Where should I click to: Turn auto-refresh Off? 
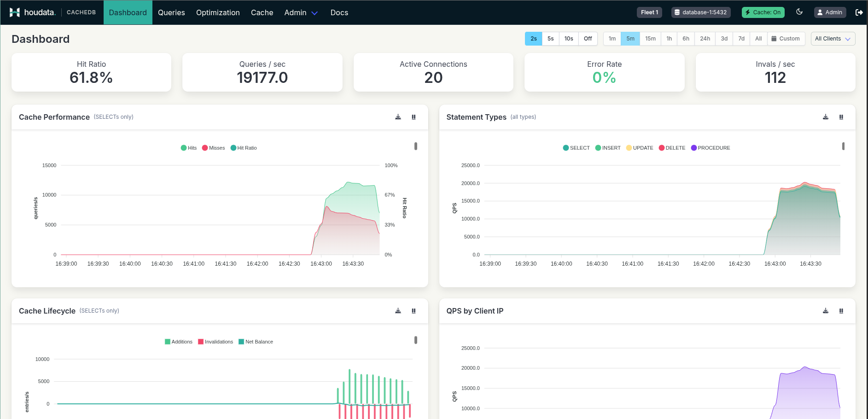point(588,39)
